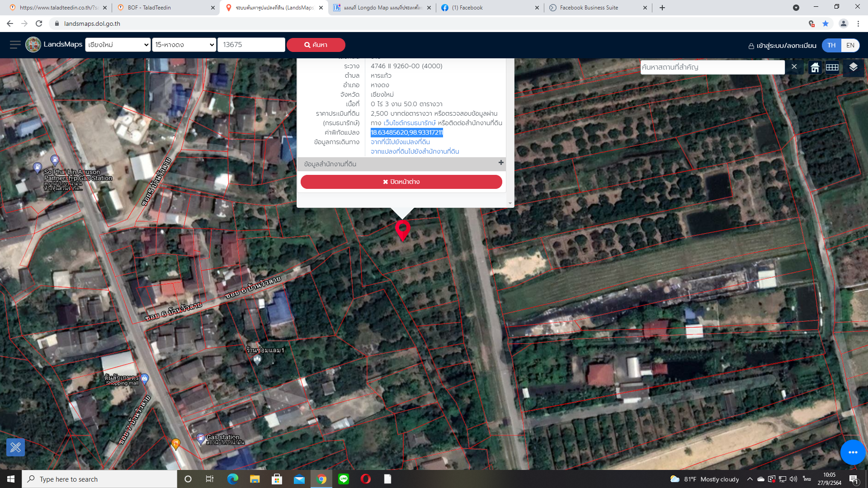
Task: Open the blue chat bubble button
Action: click(853, 452)
